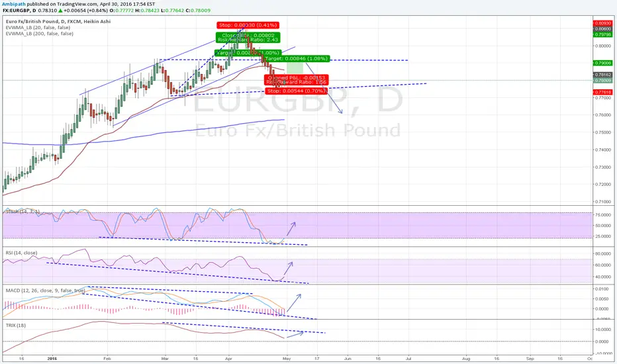Click the 75.0000 Stoch axis value
This screenshot has width=617, height=364.
pos(603,215)
